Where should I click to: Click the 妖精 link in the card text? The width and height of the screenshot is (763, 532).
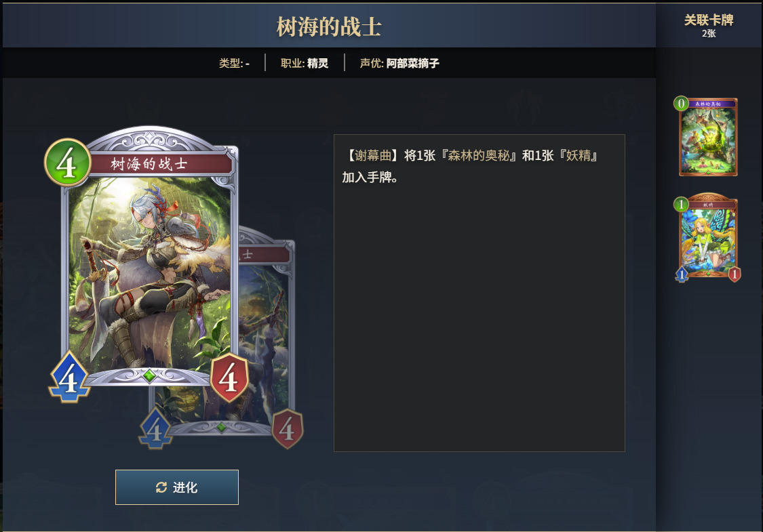(x=578, y=156)
